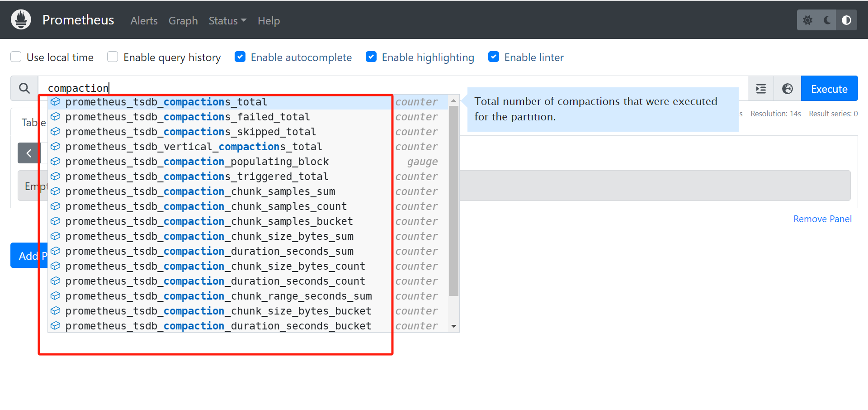Toggle the Use local time checkbox
This screenshot has height=410, width=868.
pyautogui.click(x=16, y=57)
